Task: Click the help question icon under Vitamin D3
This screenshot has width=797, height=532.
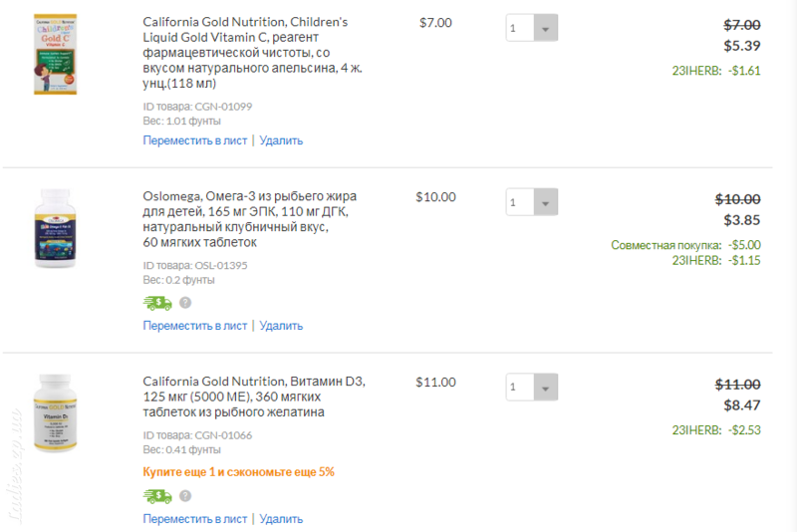Action: point(185,496)
